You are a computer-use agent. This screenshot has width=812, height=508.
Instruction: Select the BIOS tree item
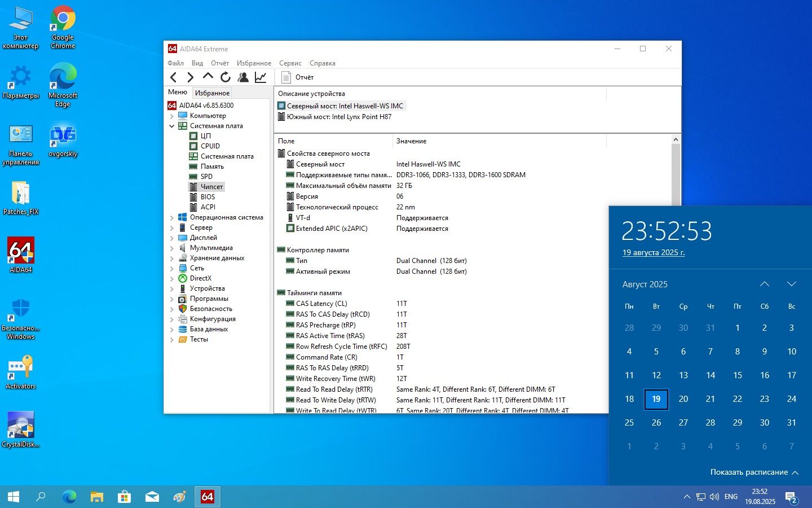[208, 197]
